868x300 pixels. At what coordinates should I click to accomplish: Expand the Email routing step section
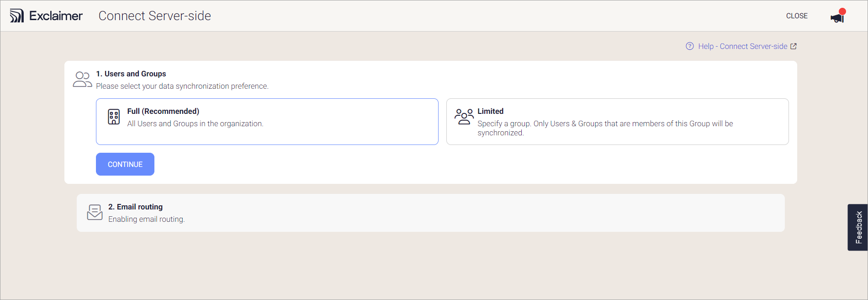point(431,212)
